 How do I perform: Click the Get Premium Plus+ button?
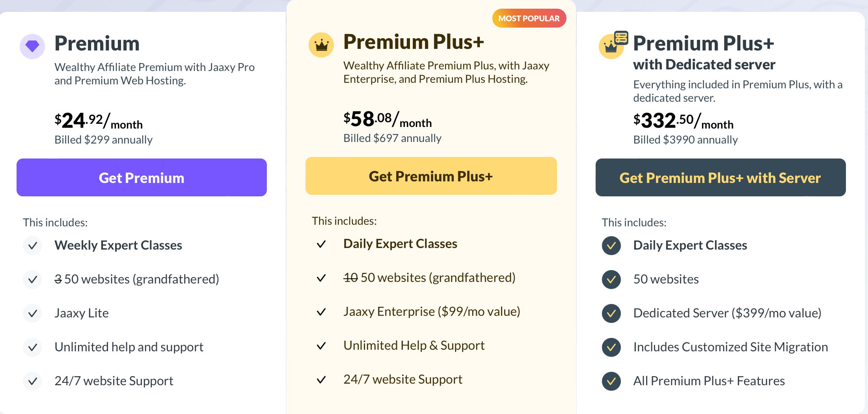(431, 176)
